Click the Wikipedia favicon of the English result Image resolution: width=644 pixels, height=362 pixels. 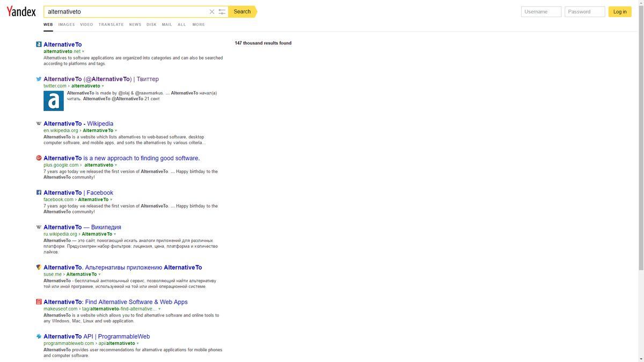(39, 123)
